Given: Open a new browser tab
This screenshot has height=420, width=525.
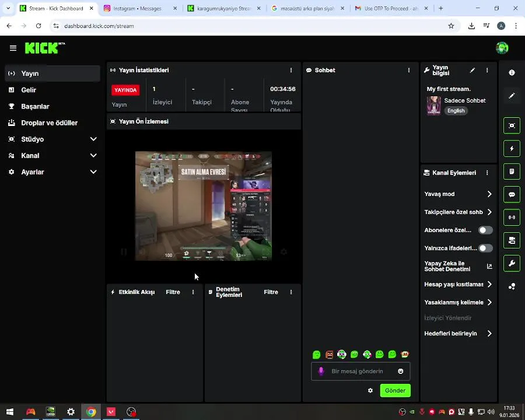Looking at the screenshot, I should 440,8.
